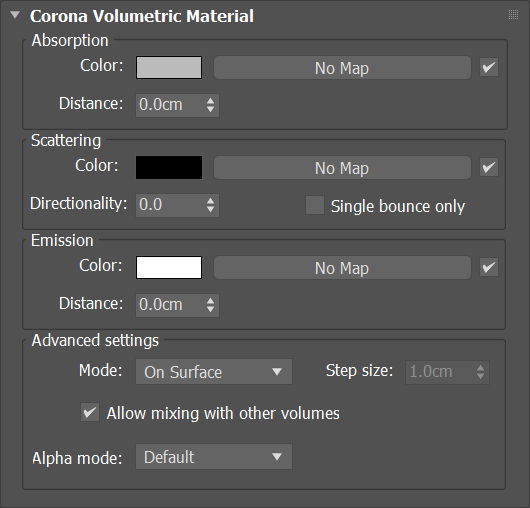This screenshot has height=508, width=530.
Task: Collapse the Corona Volumetric Material rollout
Action: click(15, 15)
